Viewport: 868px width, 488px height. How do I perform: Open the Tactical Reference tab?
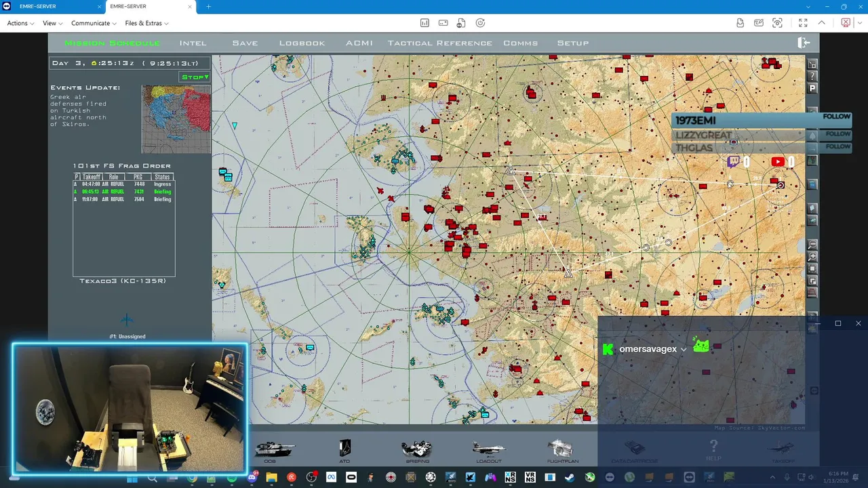point(440,43)
